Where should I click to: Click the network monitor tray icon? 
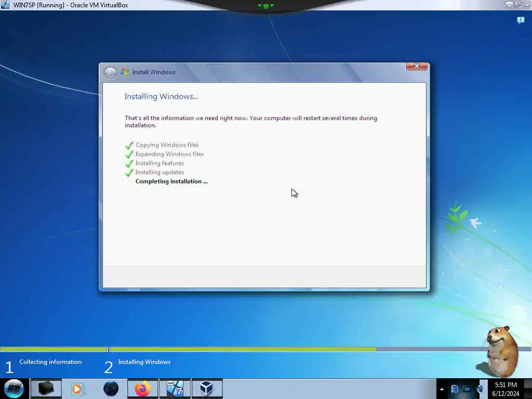tap(467, 389)
